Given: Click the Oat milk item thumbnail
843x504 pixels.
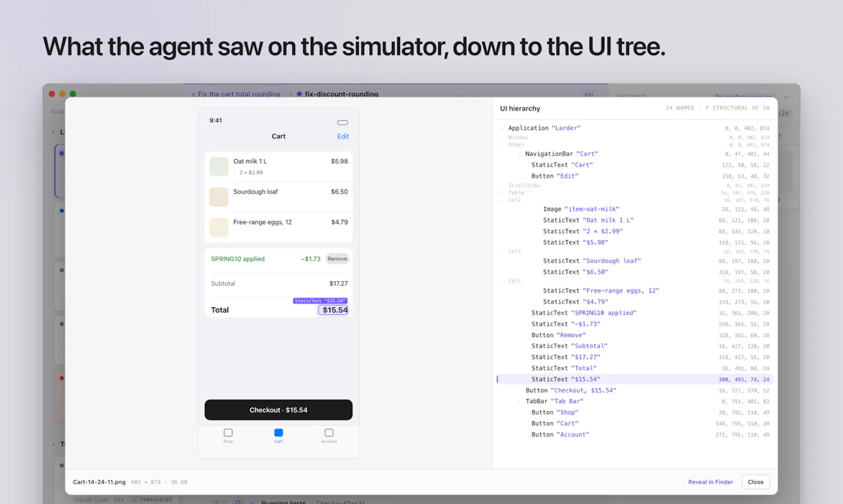Looking at the screenshot, I should (219, 166).
